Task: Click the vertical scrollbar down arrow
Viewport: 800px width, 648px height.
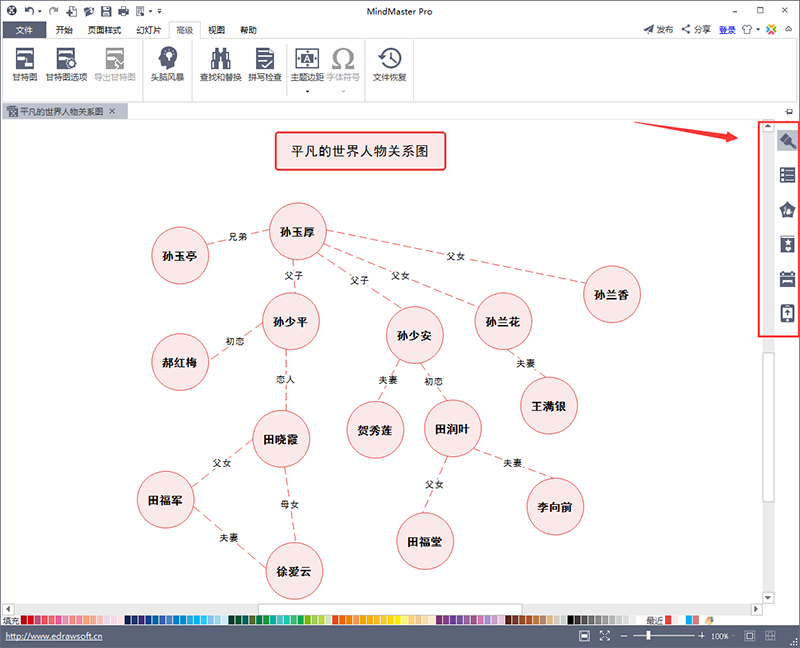Action: pyautogui.click(x=768, y=597)
